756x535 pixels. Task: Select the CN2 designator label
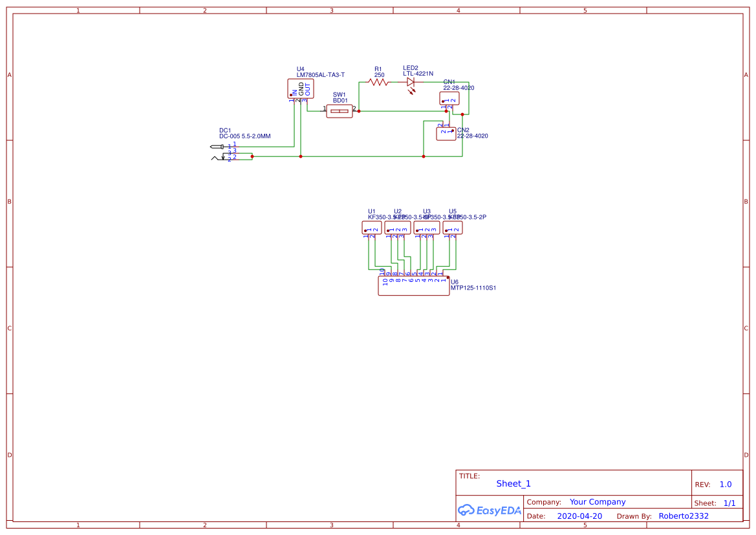(463, 131)
